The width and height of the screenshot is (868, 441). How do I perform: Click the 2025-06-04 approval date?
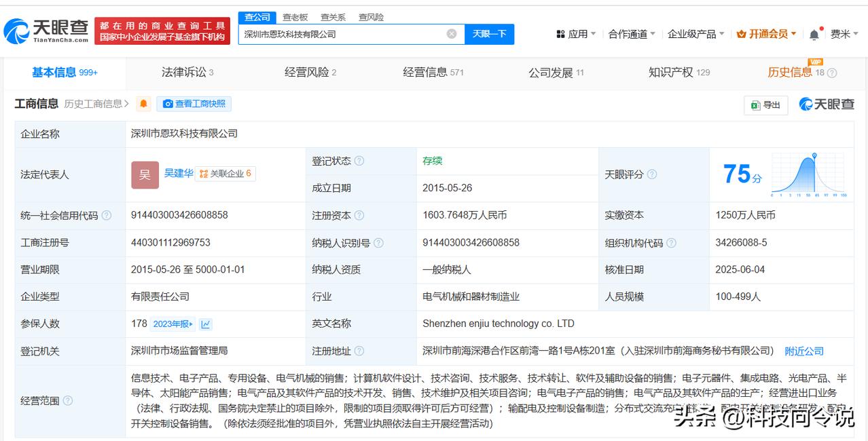pos(740,269)
